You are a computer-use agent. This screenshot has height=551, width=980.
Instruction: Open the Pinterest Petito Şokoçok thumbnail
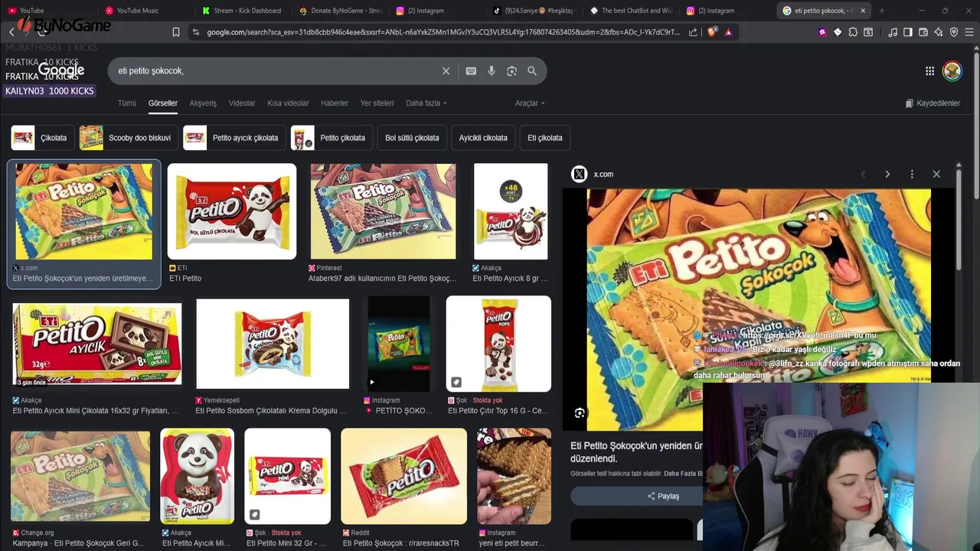(383, 211)
